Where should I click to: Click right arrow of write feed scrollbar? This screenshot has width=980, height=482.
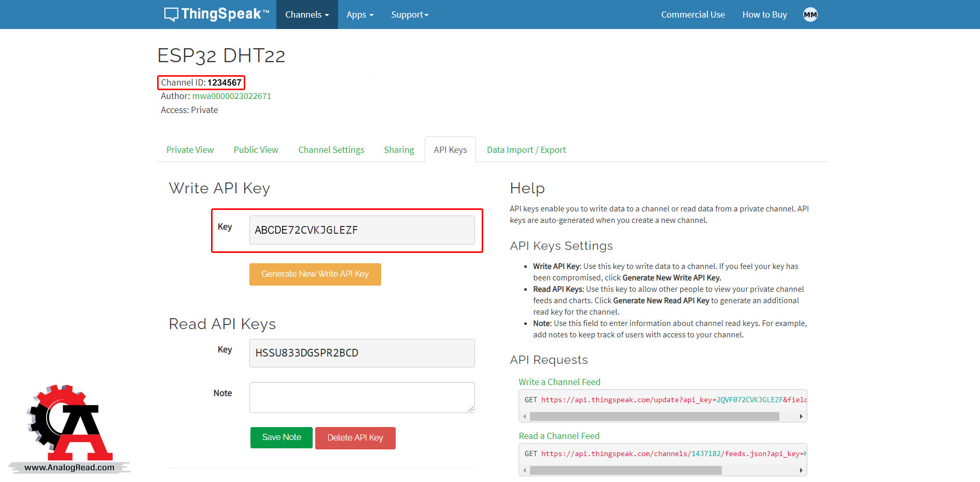click(801, 416)
